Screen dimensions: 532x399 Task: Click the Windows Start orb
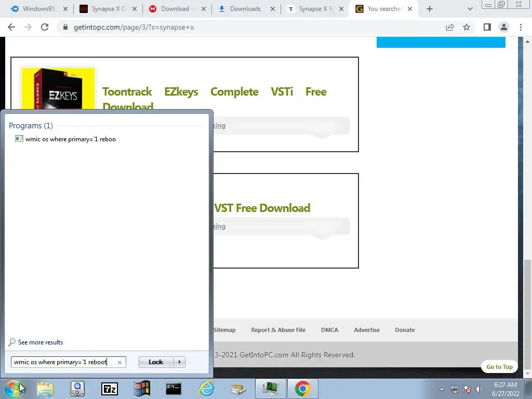pyautogui.click(x=14, y=389)
